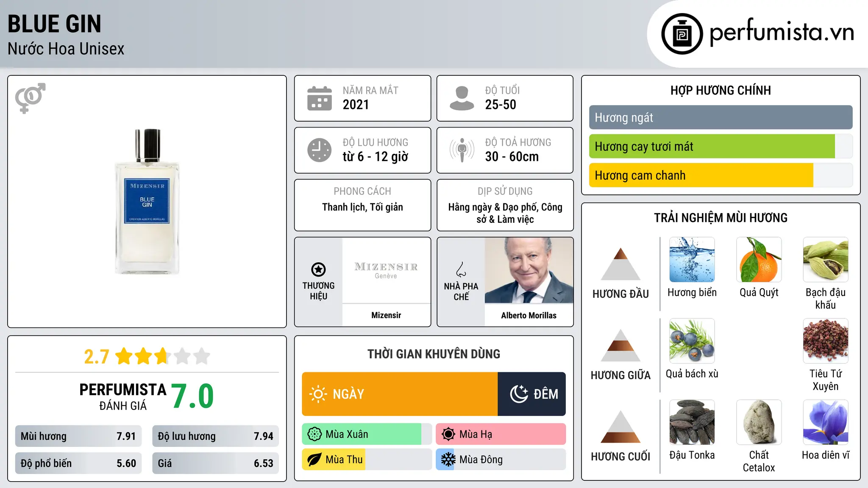Image resolution: width=868 pixels, height=488 pixels.
Task: Click the star badge icon above Thương hiệu
Action: tap(318, 269)
